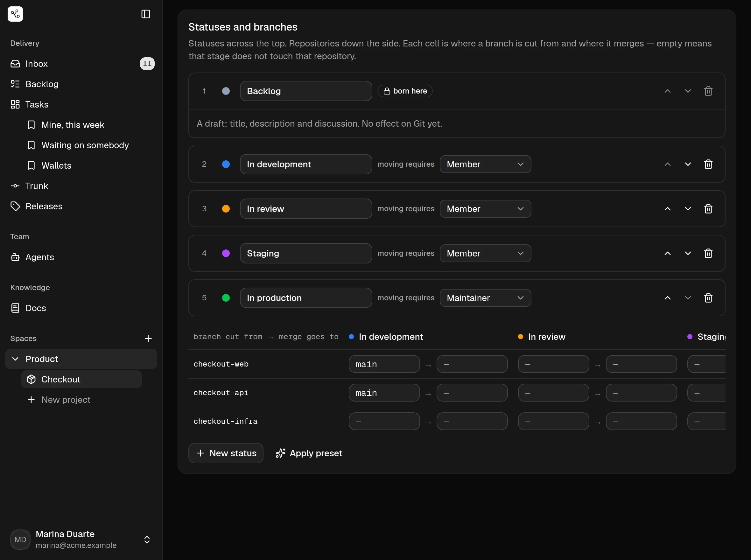The image size is (751, 560).
Task: Change Maintainer role for In production
Action: pos(485,298)
